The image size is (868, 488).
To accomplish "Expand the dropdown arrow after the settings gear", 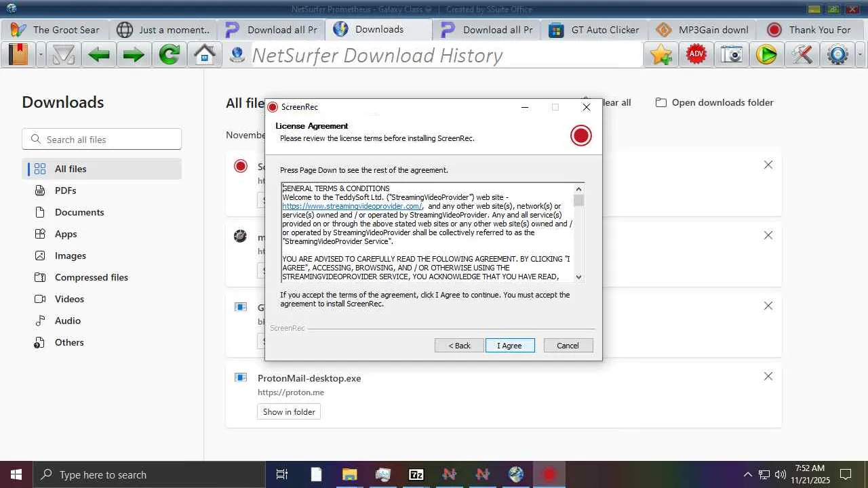I will click(x=861, y=54).
